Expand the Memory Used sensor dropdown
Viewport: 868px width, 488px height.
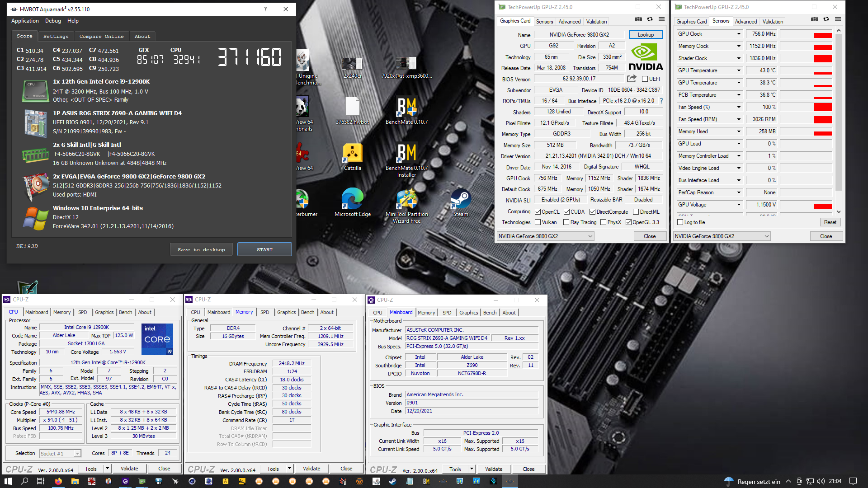[x=739, y=131]
